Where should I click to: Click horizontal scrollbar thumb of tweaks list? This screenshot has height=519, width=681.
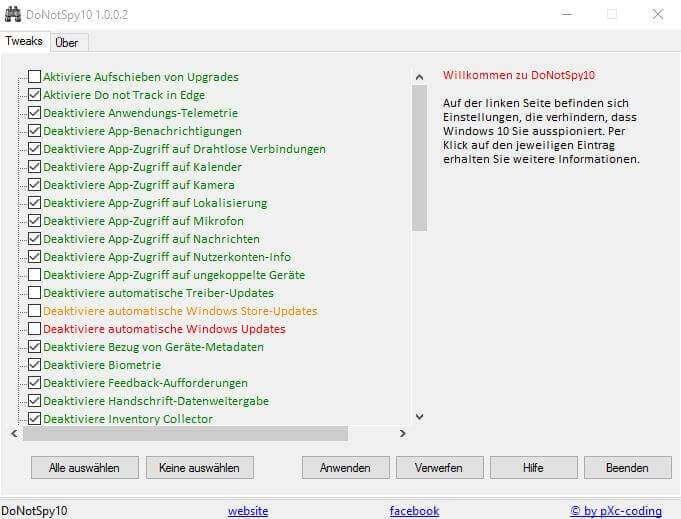(185, 433)
